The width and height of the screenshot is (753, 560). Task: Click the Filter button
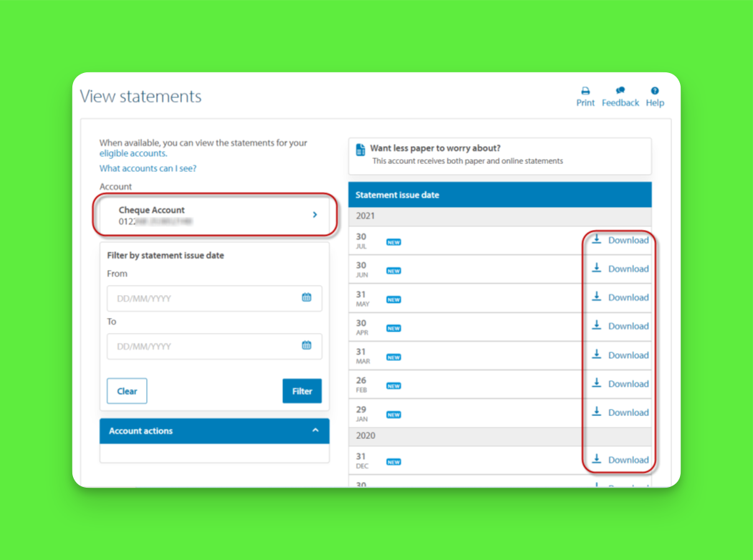pos(302,391)
